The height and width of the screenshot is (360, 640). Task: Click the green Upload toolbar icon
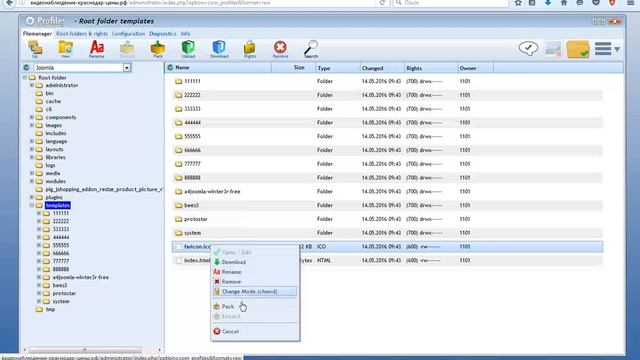click(x=188, y=49)
